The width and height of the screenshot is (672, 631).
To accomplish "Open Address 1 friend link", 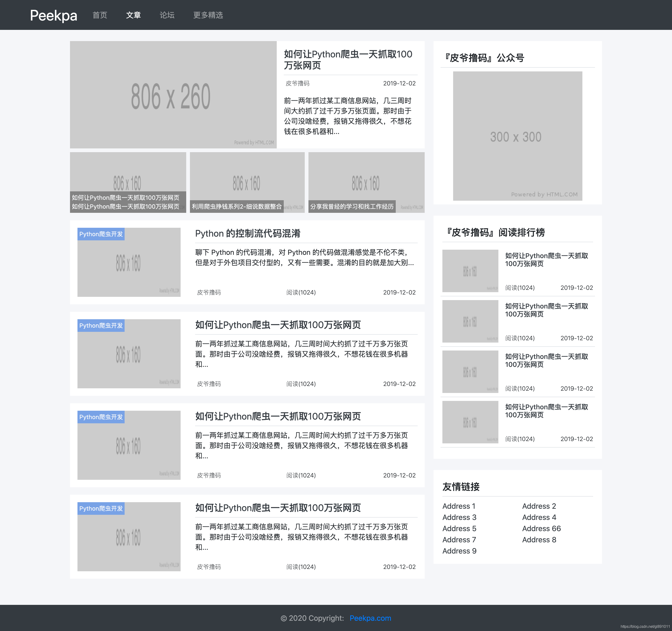I will 459,506.
